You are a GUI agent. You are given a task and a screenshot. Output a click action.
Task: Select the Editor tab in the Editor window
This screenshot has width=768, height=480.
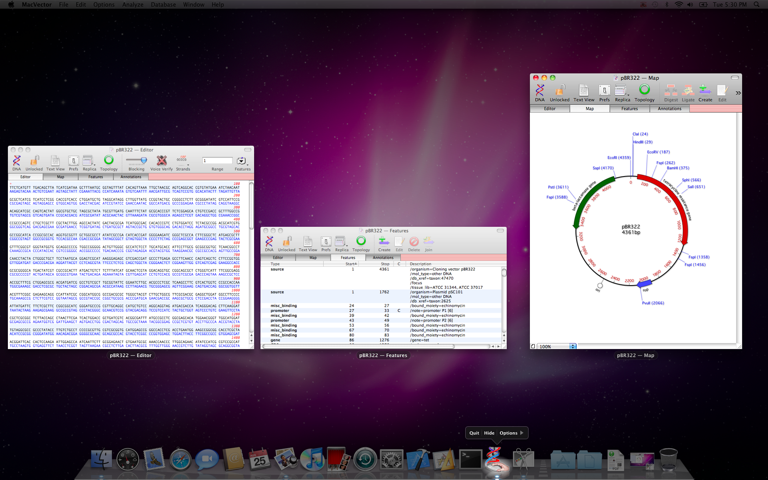pos(25,177)
